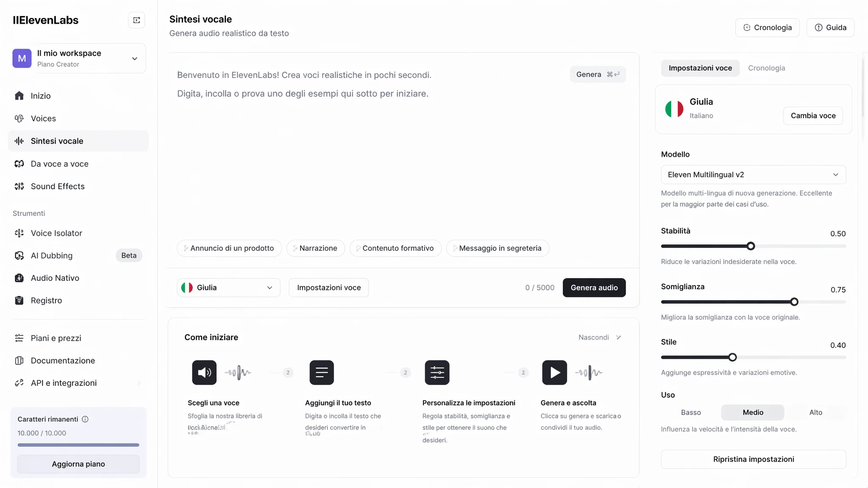868x488 pixels.
Task: Open AI Dubbing tool
Action: 78,255
